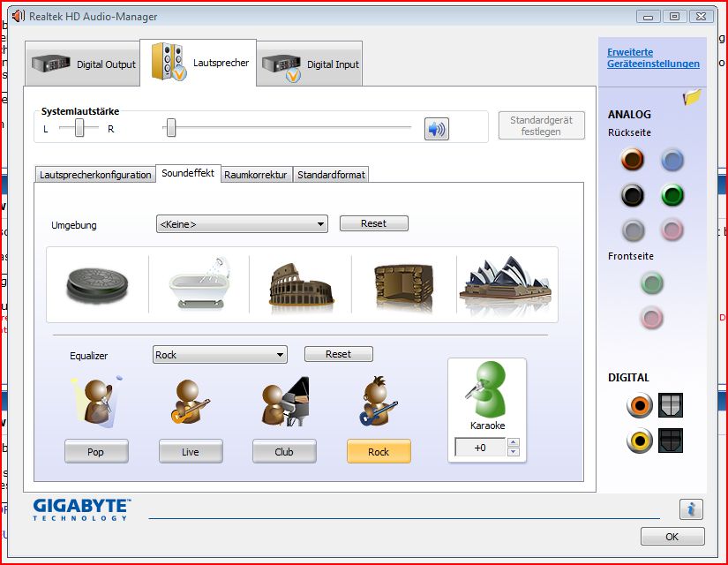This screenshot has width=728, height=565.
Task: Click the Club pianist figure icon
Action: pos(285,402)
